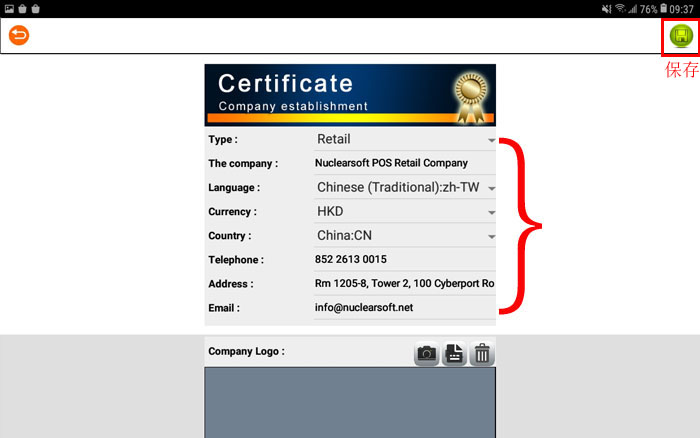Tap the 'Currency :' label
Image resolution: width=700 pixels, height=438 pixels.
(x=232, y=212)
